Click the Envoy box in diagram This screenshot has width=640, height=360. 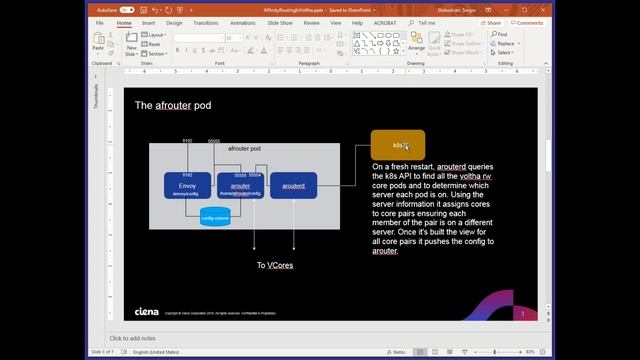pyautogui.click(x=187, y=186)
